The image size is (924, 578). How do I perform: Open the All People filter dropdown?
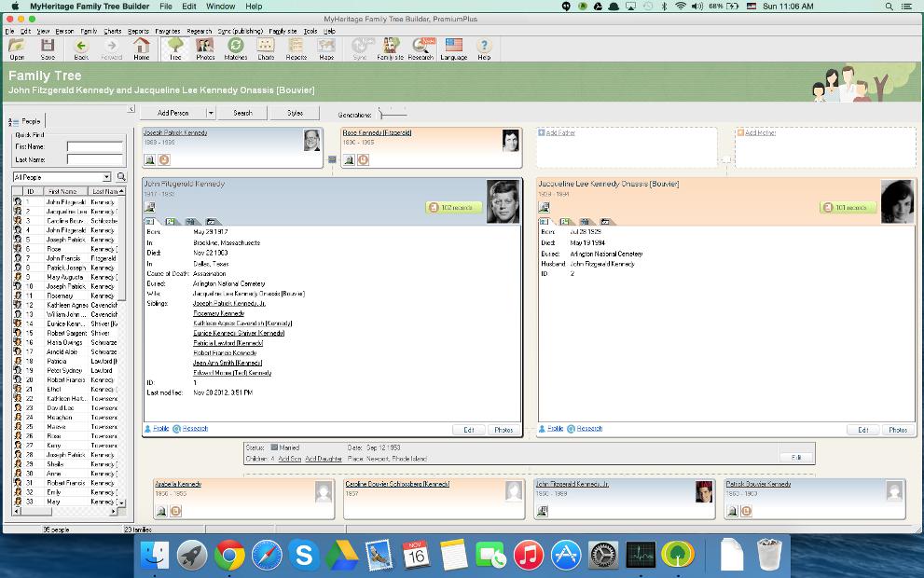pos(106,177)
